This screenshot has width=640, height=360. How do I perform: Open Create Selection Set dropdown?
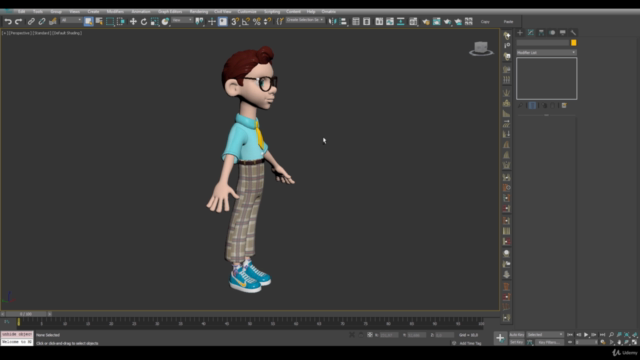coord(305,20)
